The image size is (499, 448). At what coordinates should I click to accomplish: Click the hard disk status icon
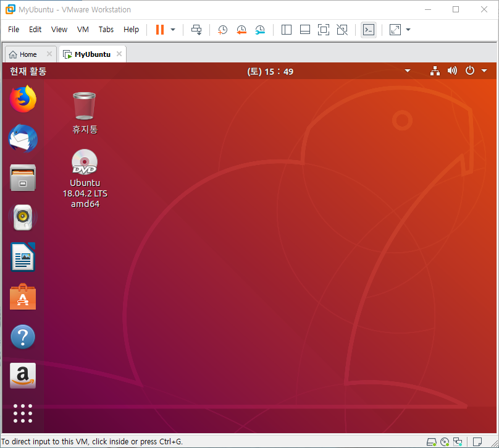[432, 442]
